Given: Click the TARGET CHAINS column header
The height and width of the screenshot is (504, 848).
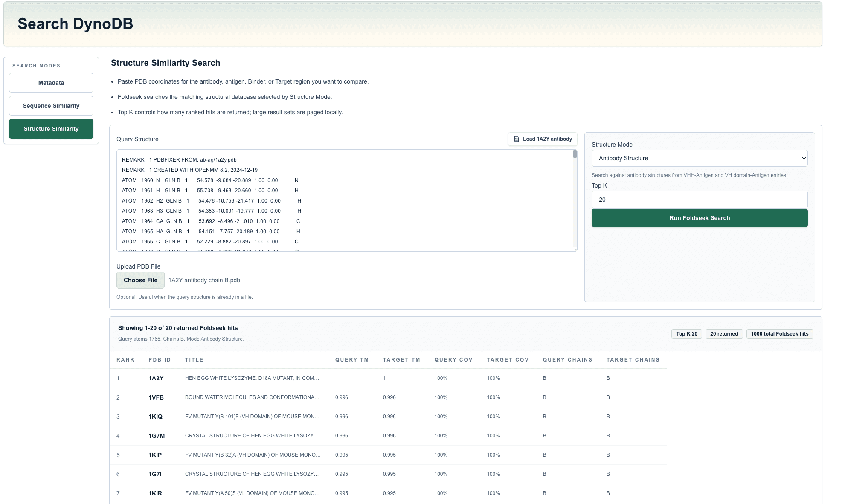Looking at the screenshot, I should [633, 360].
